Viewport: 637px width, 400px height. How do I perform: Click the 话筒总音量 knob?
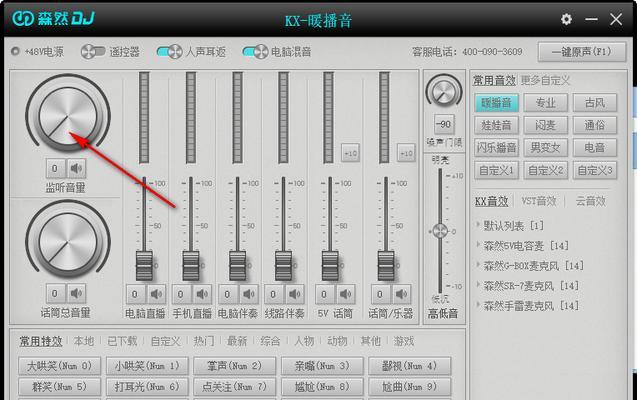tap(68, 242)
